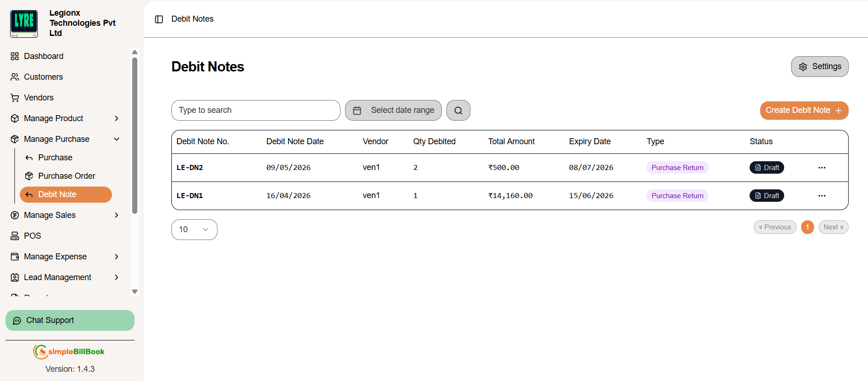Click the Chat Support bubble icon
The height and width of the screenshot is (381, 868).
point(17,321)
